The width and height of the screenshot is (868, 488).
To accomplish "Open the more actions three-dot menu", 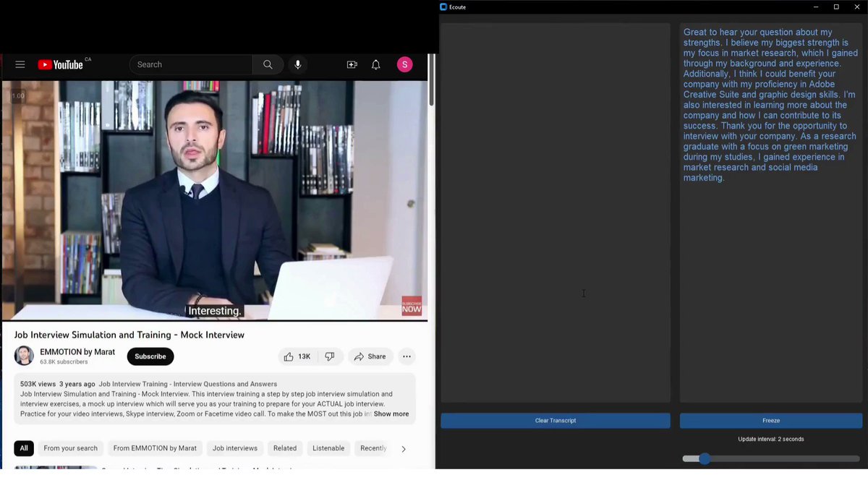I will tap(407, 356).
